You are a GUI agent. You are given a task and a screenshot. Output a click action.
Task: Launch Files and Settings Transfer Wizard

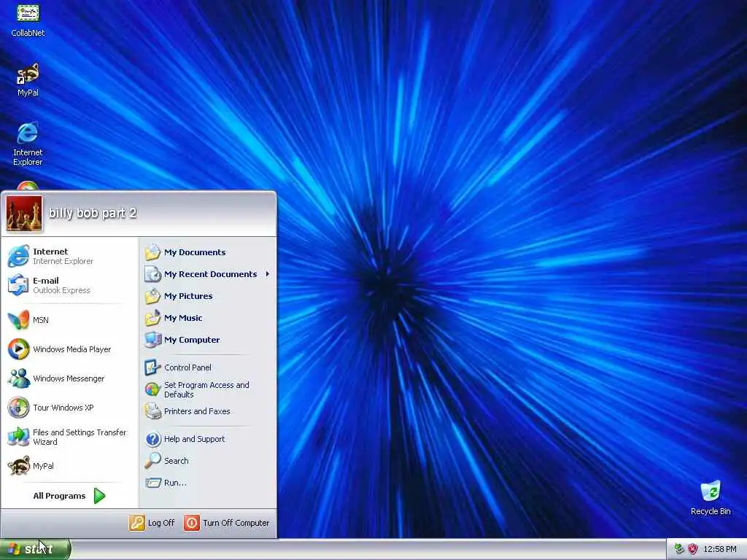pyautogui.click(x=69, y=437)
